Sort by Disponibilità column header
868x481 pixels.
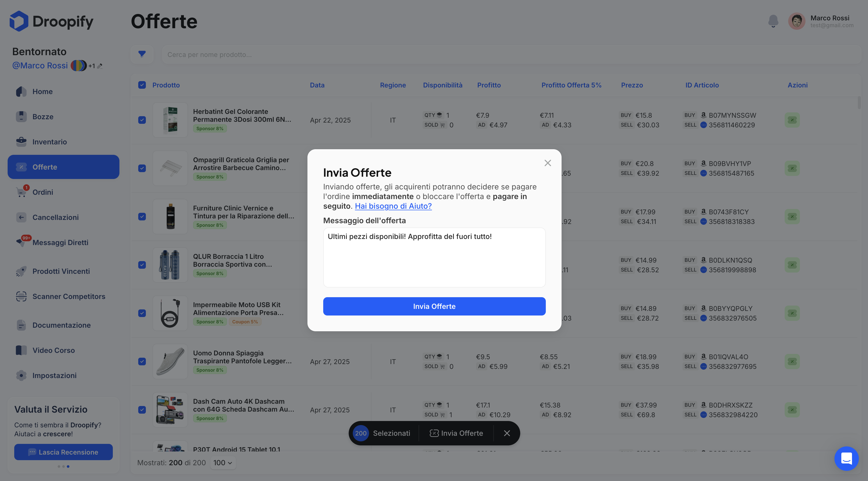(442, 85)
